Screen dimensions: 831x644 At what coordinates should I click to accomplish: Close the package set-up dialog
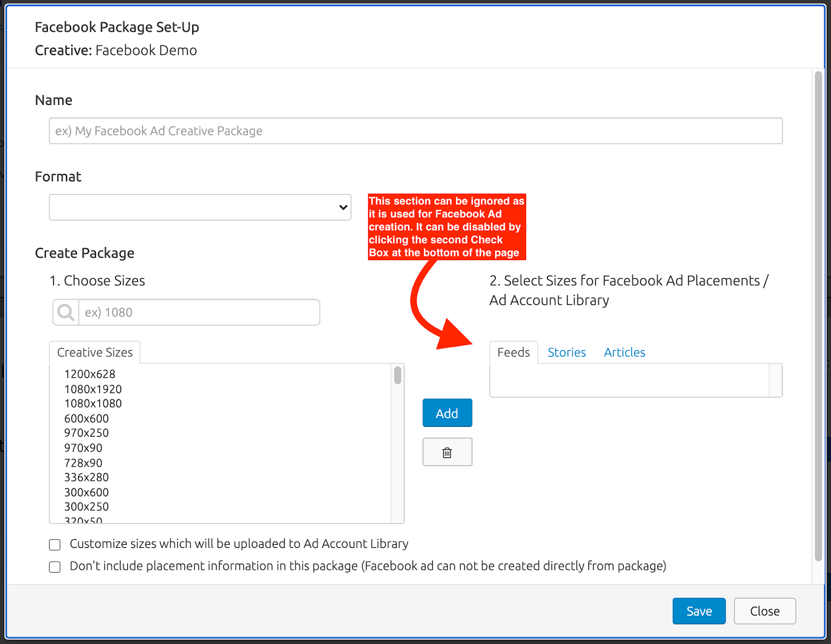[765, 611]
